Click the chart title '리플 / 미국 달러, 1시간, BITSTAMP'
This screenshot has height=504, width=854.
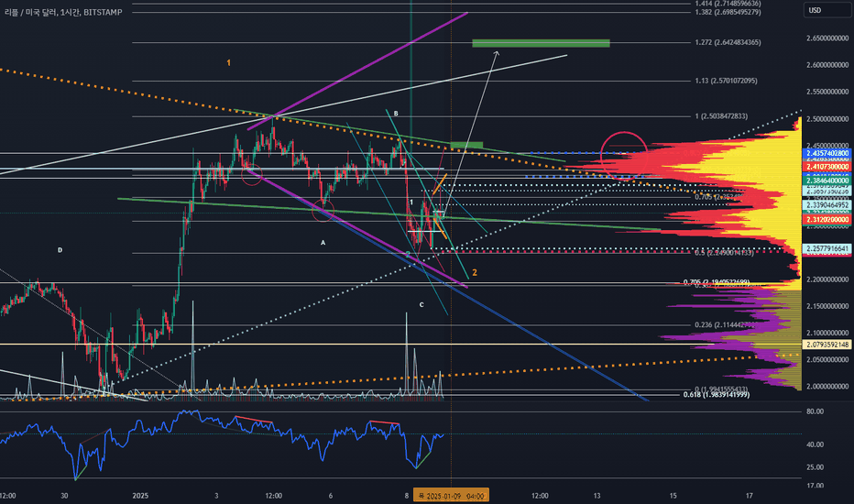click(x=63, y=12)
